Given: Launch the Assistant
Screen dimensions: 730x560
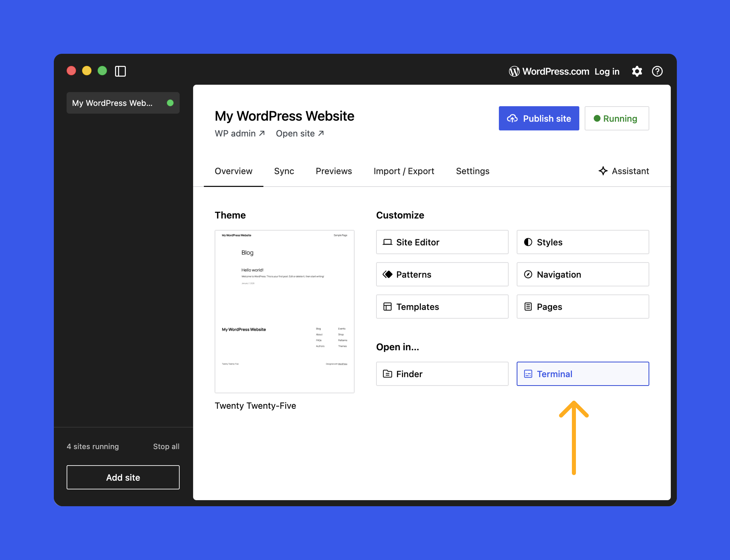Looking at the screenshot, I should (624, 171).
